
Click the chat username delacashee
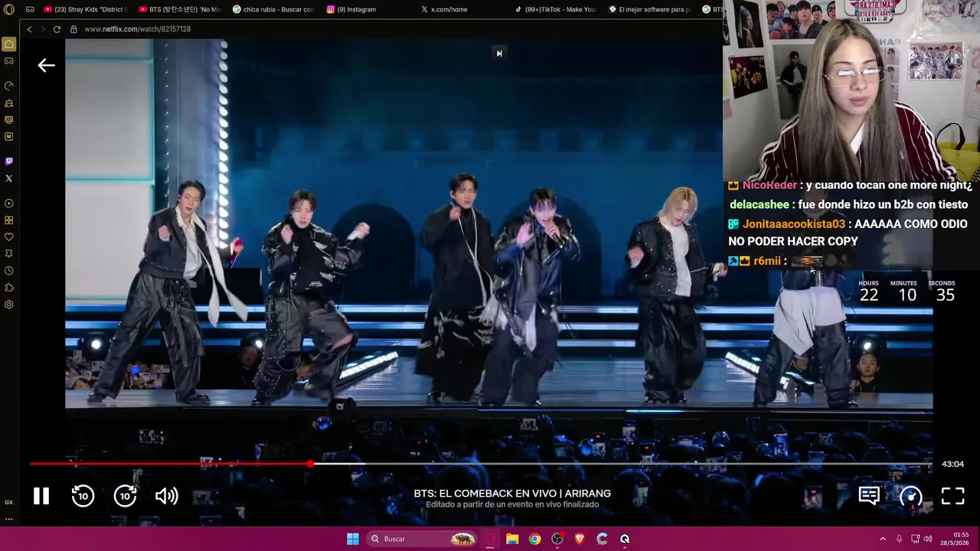coord(759,204)
